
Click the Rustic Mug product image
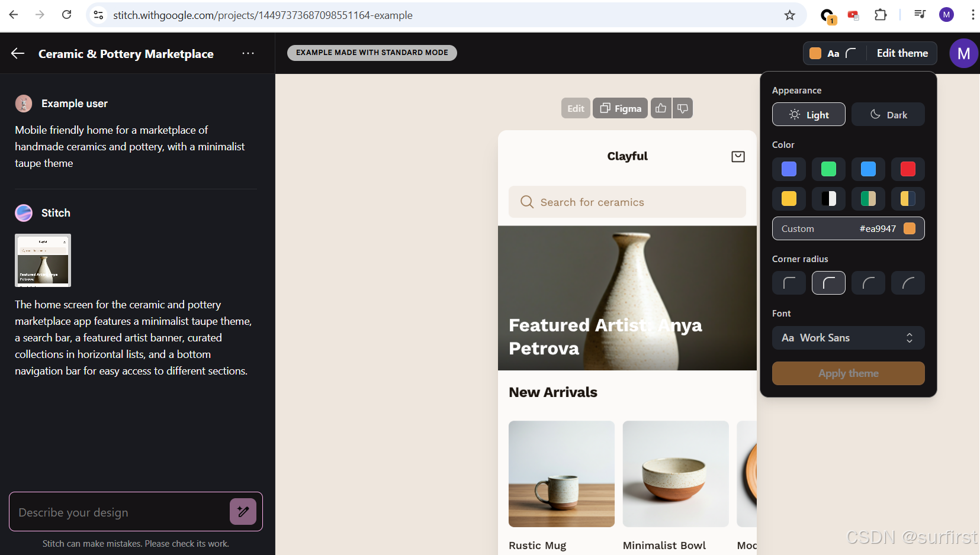(561, 474)
